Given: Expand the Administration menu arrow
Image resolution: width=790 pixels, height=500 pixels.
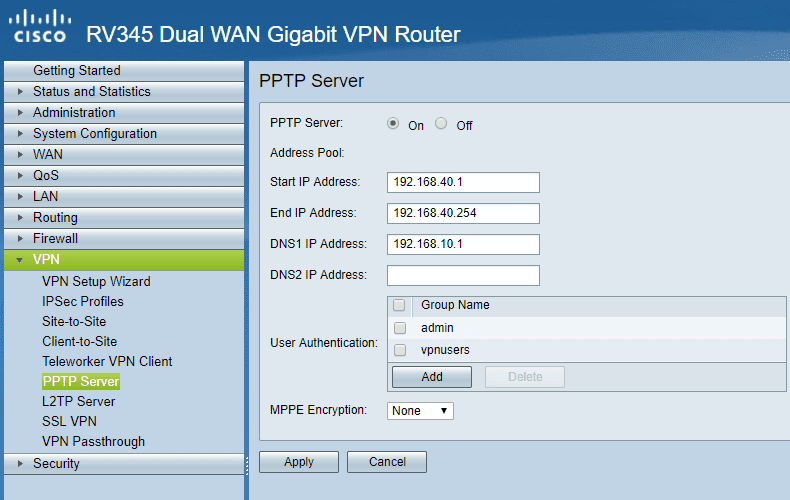Looking at the screenshot, I should (20, 112).
